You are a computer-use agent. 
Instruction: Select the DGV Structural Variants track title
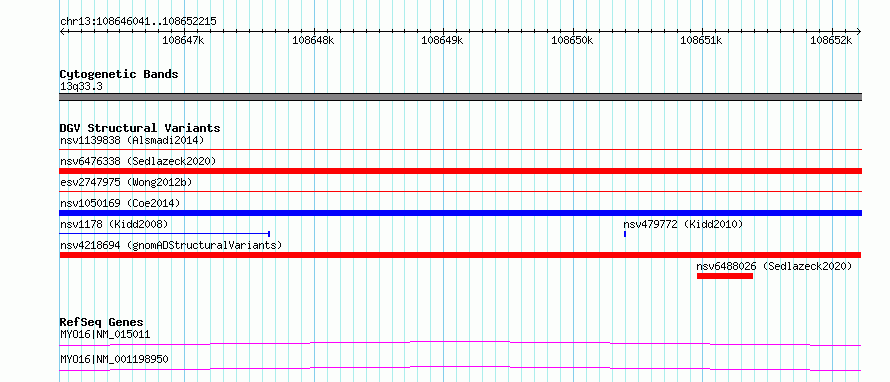(x=140, y=128)
